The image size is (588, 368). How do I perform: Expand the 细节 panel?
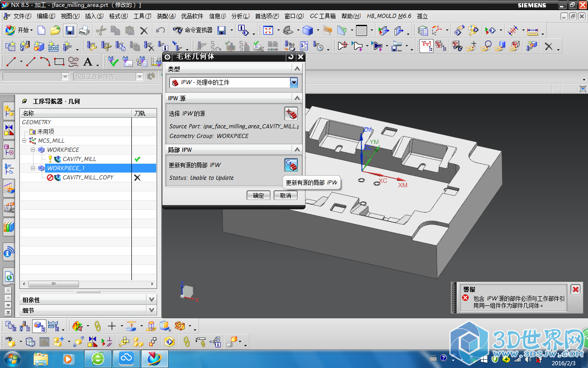[152, 310]
